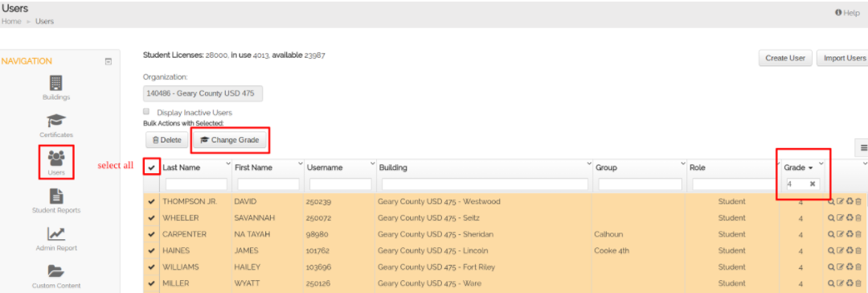Edit the HAINES user row

840,251
